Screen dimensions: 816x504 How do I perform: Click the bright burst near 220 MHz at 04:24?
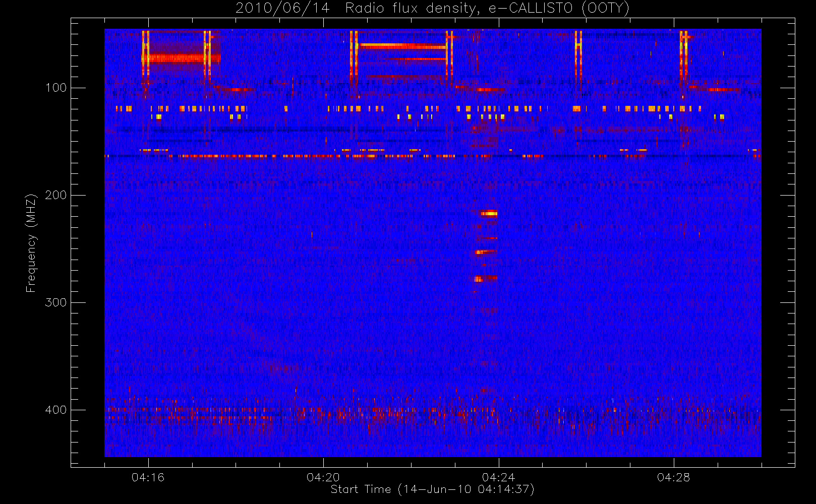pyautogui.click(x=488, y=213)
